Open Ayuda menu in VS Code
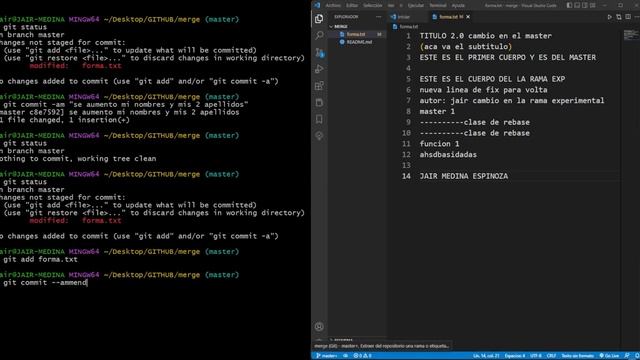This screenshot has width=640, height=360. pos(458,5)
